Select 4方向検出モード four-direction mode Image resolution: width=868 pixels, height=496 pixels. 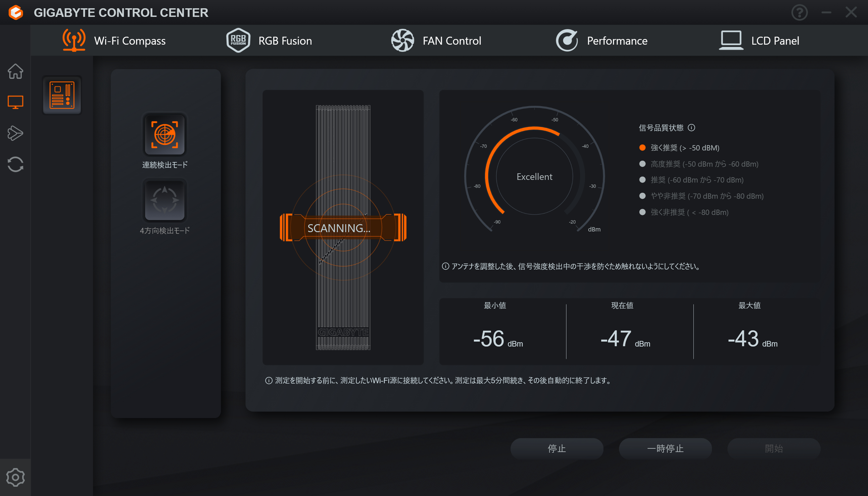coord(165,200)
